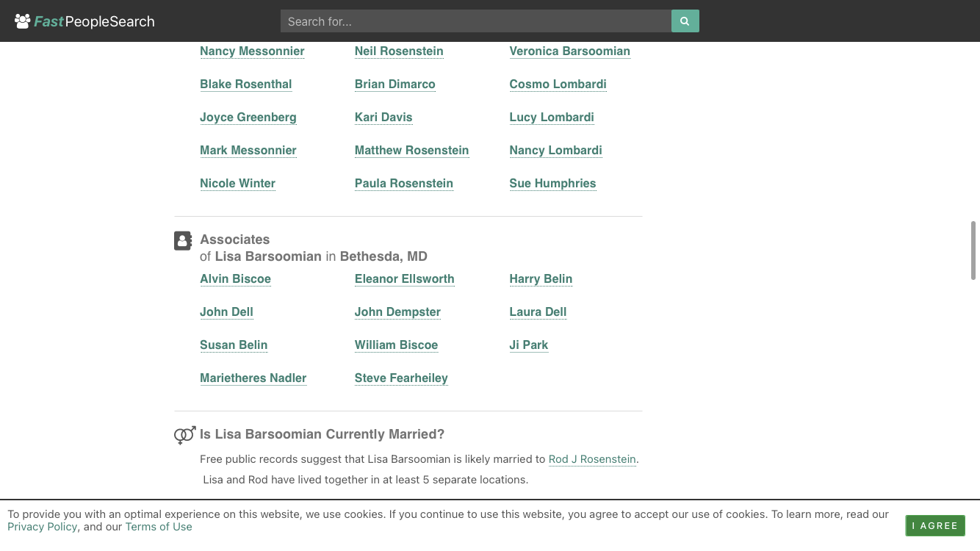
Task: Open Nancy Messonnier's profile link
Action: (252, 51)
